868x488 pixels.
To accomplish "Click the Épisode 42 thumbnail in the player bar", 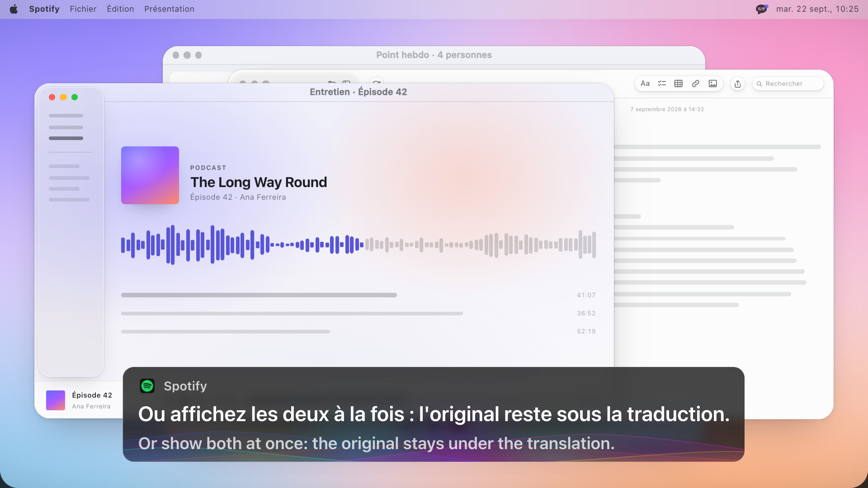I will 56,400.
